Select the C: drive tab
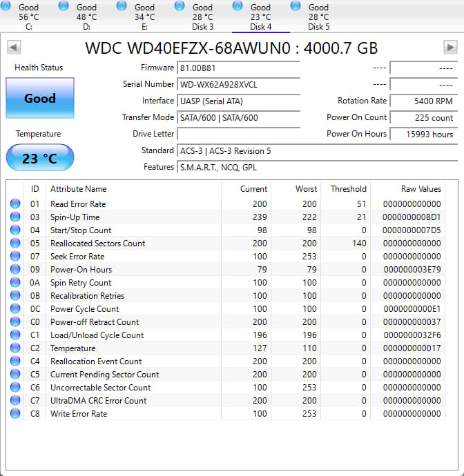Viewport: 464px width, 476px height. [x=29, y=17]
